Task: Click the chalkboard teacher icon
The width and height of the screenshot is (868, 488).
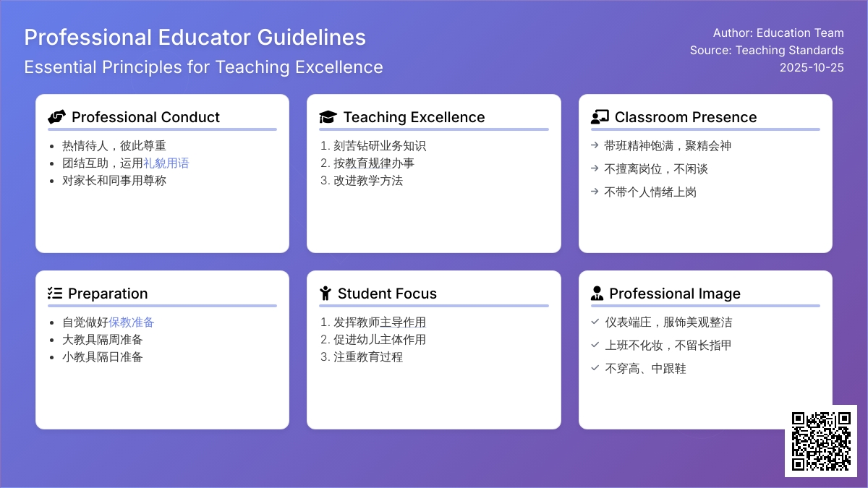Action: [600, 117]
